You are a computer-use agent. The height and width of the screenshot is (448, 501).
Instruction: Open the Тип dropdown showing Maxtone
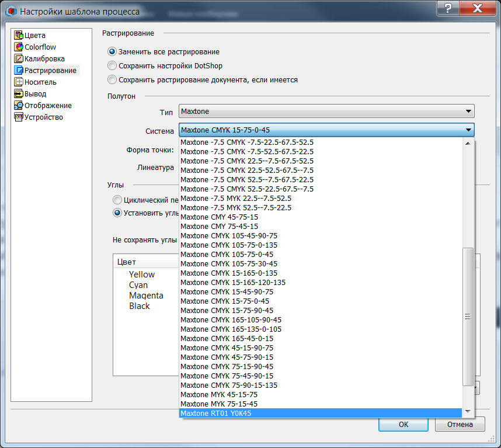pos(326,111)
